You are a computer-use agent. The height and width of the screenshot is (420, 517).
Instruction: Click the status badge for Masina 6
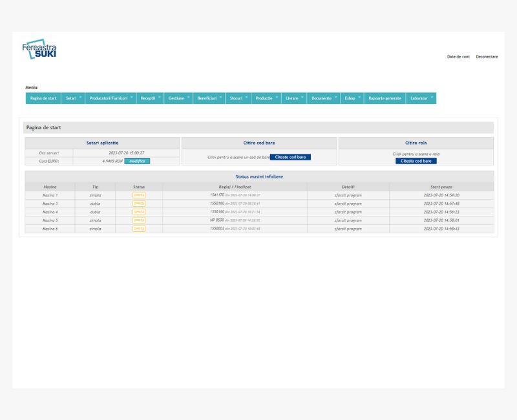(139, 228)
